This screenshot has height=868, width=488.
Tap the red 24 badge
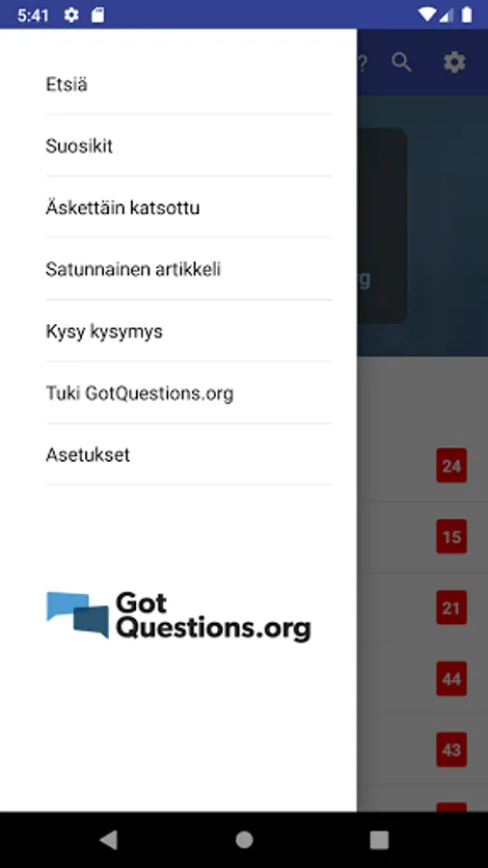click(x=451, y=466)
